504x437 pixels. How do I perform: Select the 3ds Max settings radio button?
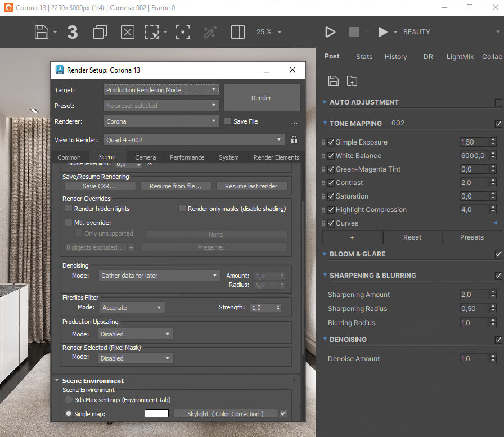click(x=69, y=400)
